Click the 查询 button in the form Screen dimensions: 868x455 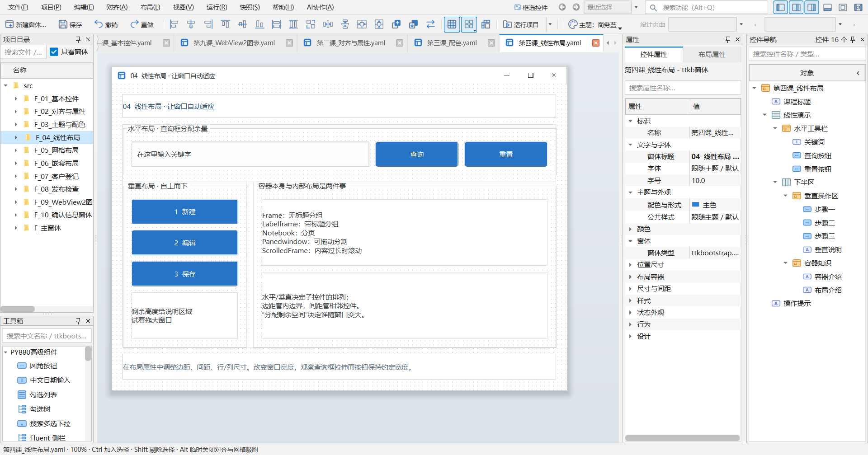click(417, 155)
